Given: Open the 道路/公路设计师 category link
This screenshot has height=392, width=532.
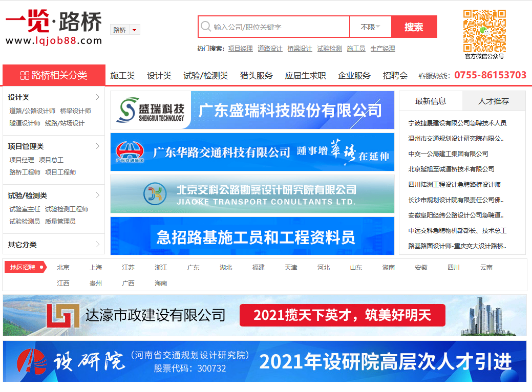Looking at the screenshot, I should click(x=32, y=111).
